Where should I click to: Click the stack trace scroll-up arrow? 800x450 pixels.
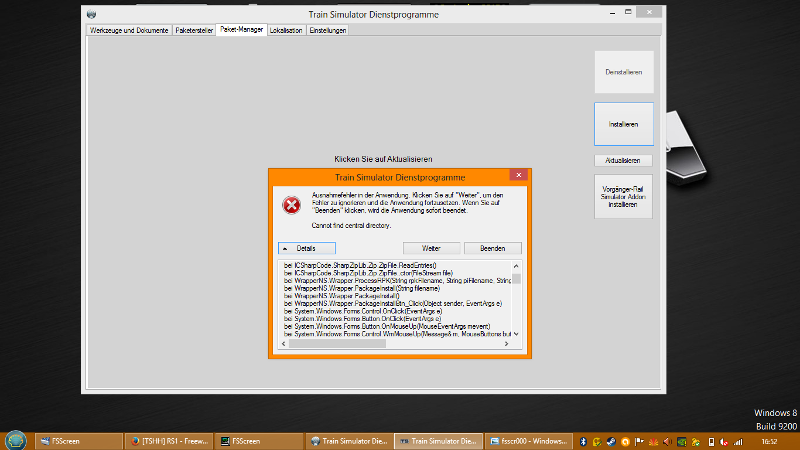[x=516, y=266]
